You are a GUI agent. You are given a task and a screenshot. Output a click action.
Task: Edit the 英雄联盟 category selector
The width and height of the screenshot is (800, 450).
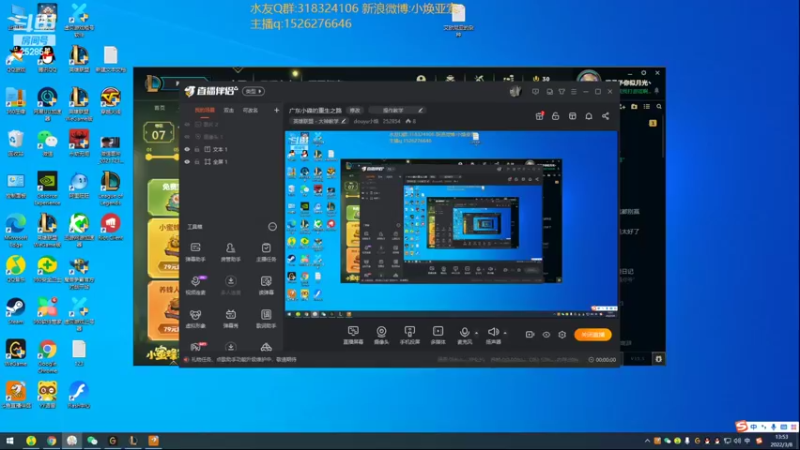(319, 121)
